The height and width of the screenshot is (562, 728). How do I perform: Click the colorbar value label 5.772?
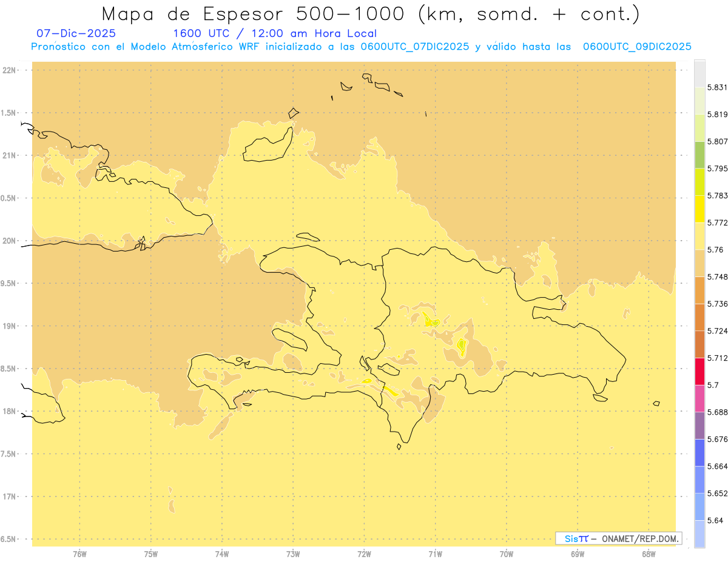click(718, 222)
